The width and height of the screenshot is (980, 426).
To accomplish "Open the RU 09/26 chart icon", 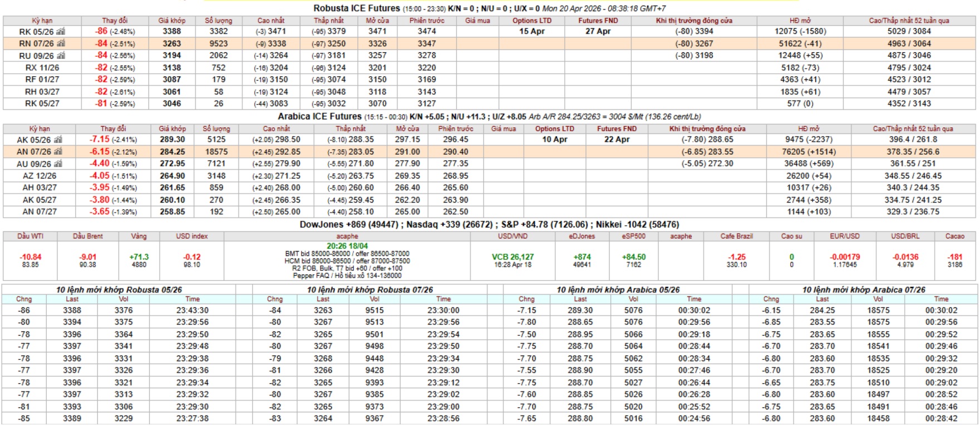I will coord(61,56).
